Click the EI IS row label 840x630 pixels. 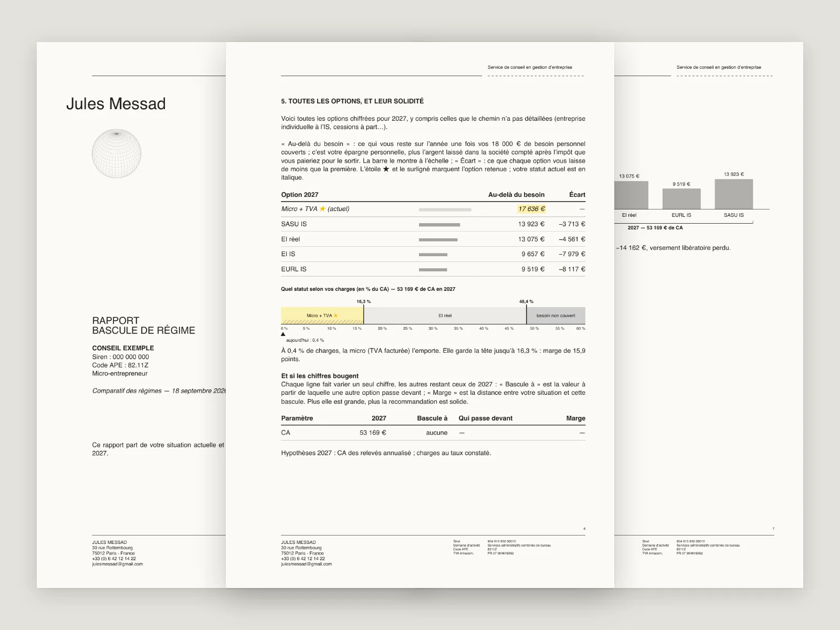[288, 254]
